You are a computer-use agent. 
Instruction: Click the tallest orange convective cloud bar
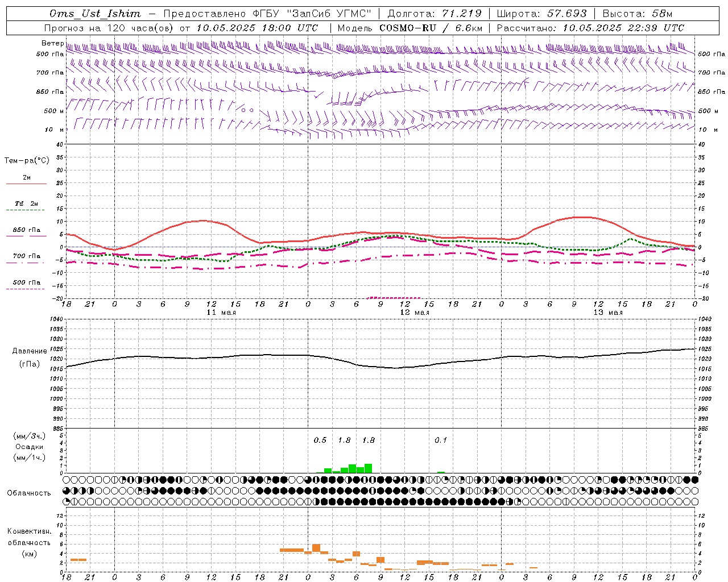(316, 548)
